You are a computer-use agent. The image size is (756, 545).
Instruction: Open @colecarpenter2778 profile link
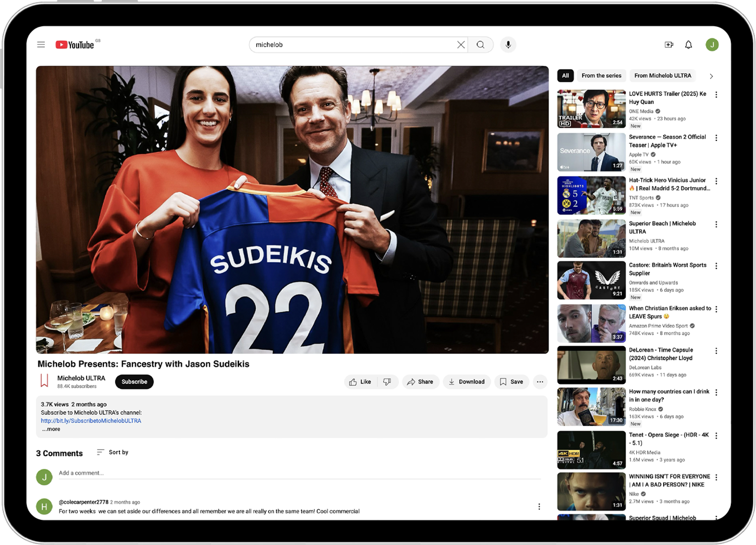click(84, 502)
